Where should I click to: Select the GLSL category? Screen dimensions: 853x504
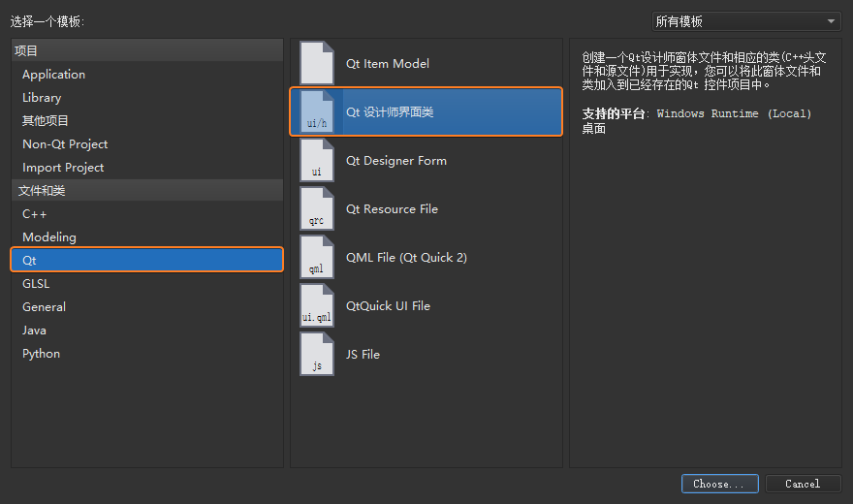tap(36, 284)
